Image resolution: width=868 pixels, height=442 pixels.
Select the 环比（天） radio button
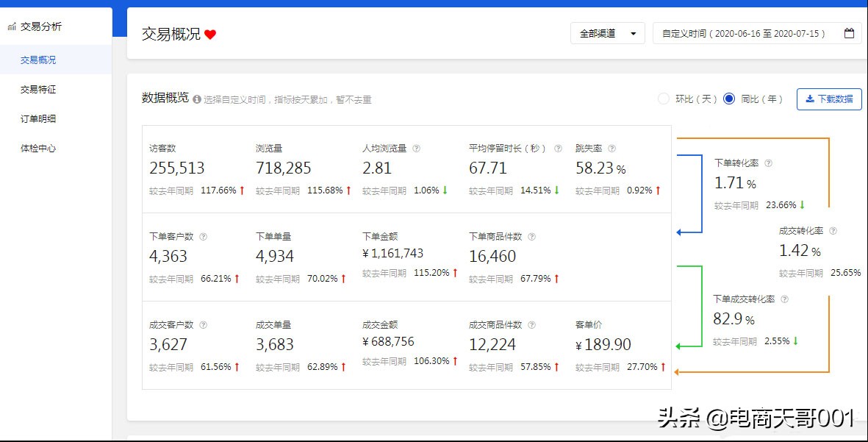pyautogui.click(x=664, y=99)
